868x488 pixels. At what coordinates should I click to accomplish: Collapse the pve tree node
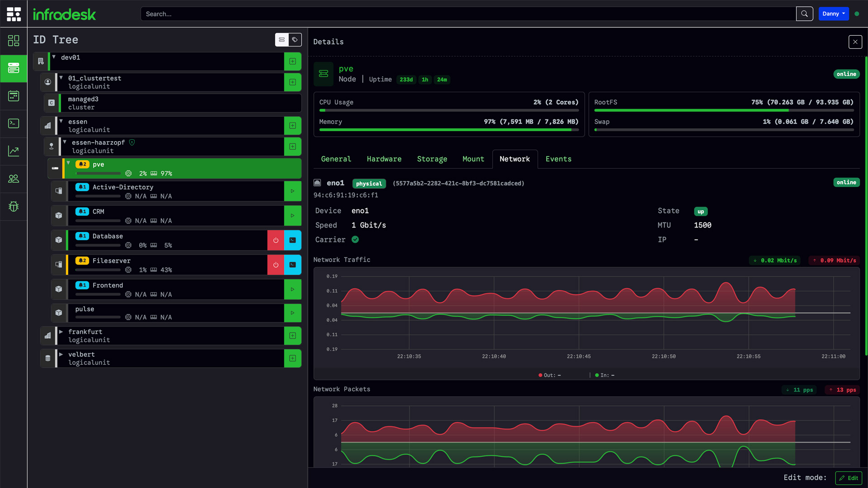[x=68, y=163]
